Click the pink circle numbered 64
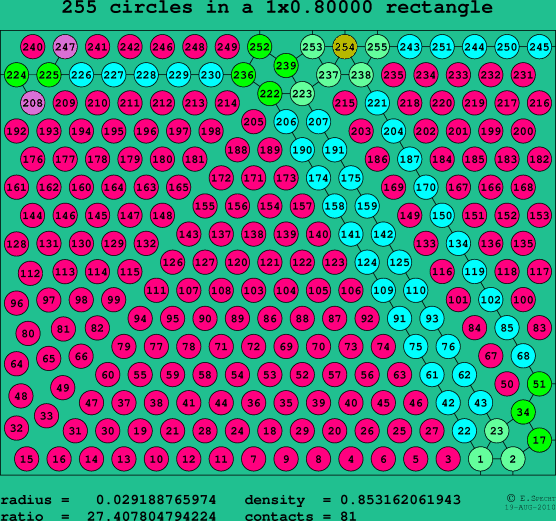The height and width of the screenshot is (521, 556). (x=16, y=364)
